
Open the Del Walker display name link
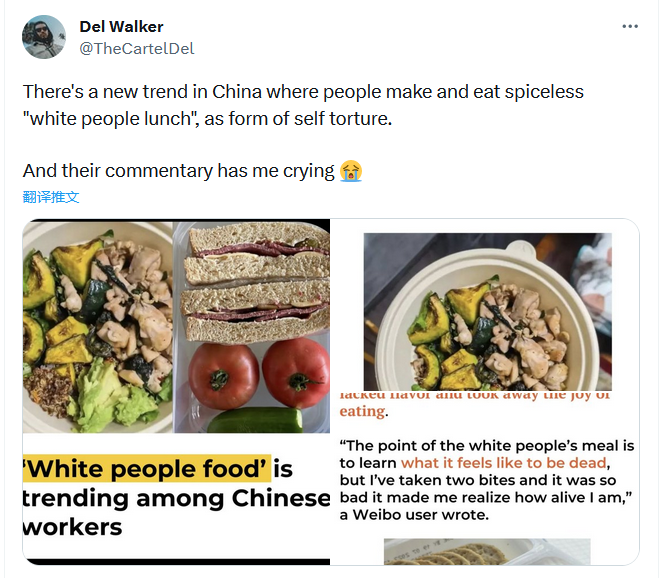click(x=121, y=27)
